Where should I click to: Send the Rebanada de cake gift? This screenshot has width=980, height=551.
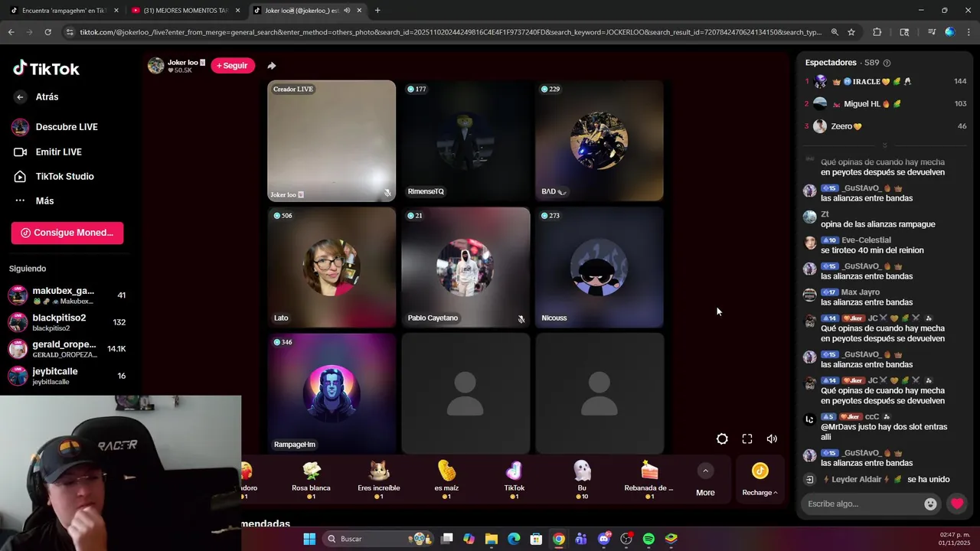[x=649, y=480]
